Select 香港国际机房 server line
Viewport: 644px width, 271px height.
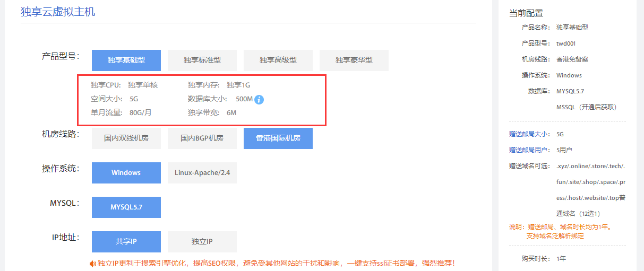[278, 138]
